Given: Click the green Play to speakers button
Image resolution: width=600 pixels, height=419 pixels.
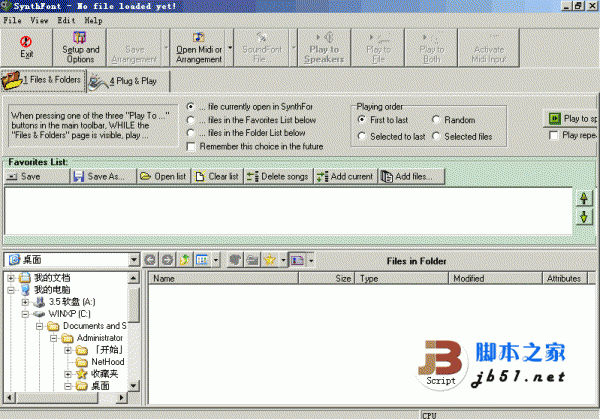Looking at the screenshot, I should [571, 119].
